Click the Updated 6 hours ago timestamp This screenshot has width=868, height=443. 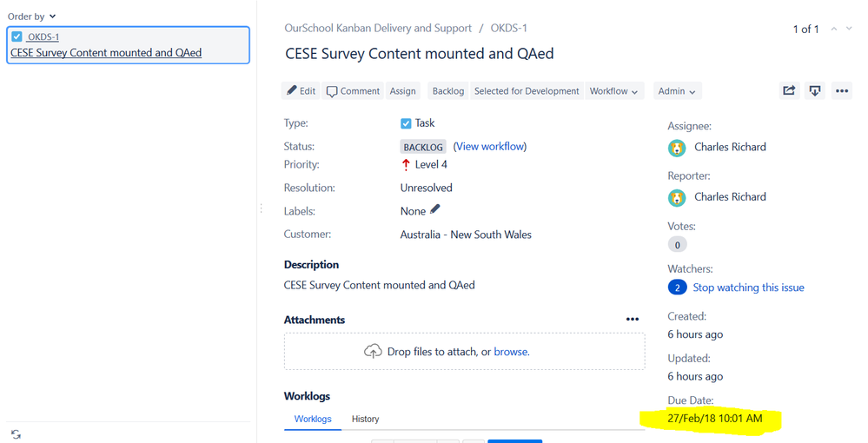695,377
